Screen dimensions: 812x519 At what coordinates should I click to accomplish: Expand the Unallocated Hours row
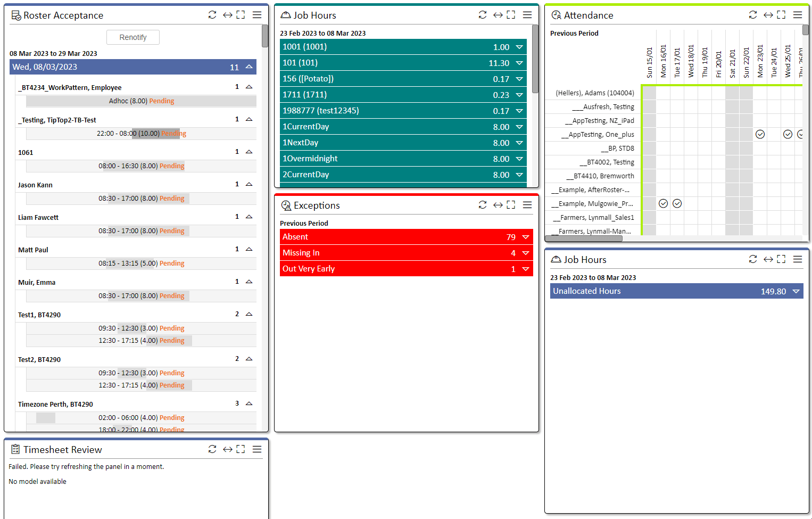pyautogui.click(x=796, y=291)
